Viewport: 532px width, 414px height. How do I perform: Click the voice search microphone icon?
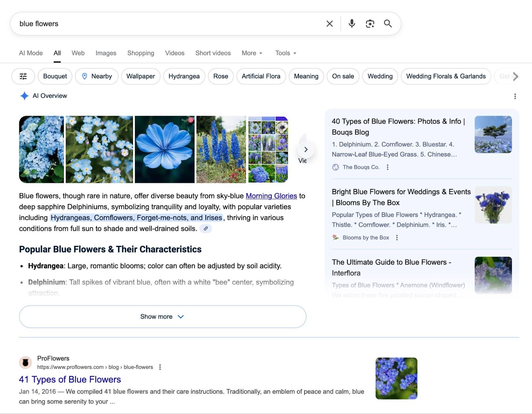(351, 24)
